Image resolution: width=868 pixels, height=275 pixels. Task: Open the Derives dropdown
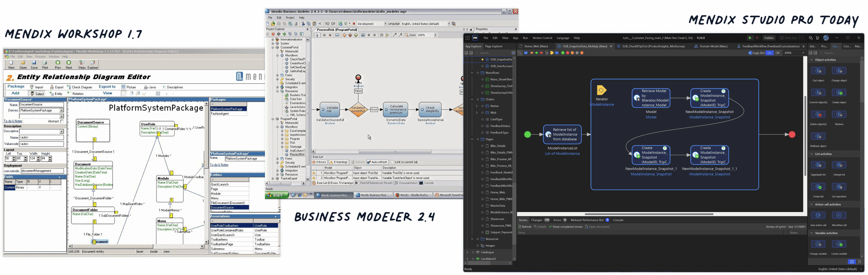click(x=61, y=110)
